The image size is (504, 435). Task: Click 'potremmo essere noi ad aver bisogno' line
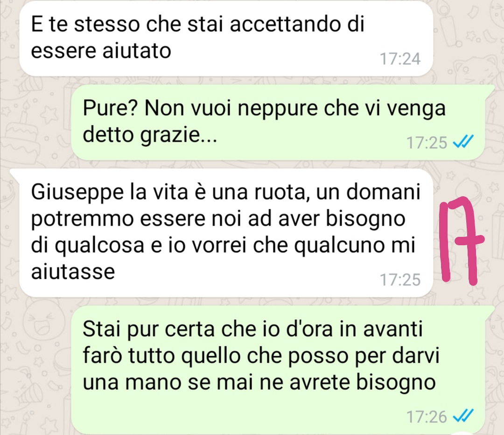click(218, 219)
